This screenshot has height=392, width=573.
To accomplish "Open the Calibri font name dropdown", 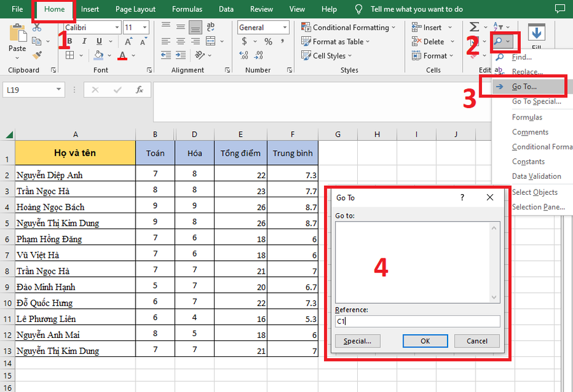I will coord(117,27).
